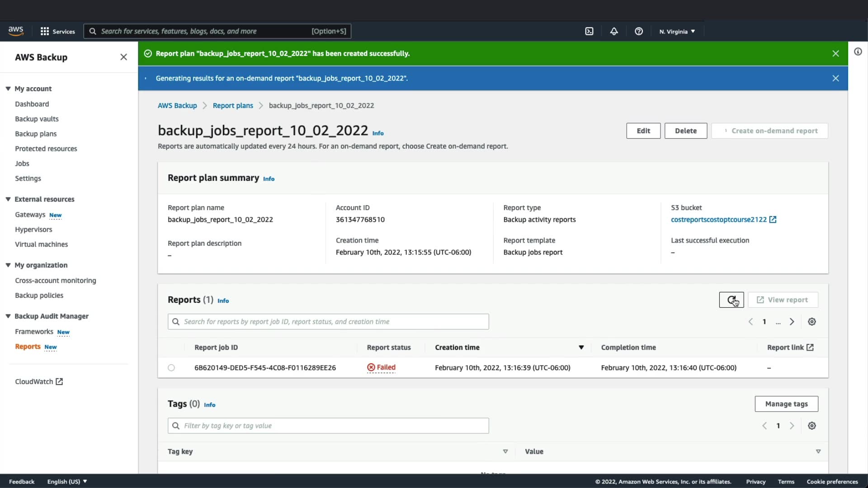This screenshot has width=868, height=488.
Task: Open Reports table preferences gear
Action: (x=812, y=322)
